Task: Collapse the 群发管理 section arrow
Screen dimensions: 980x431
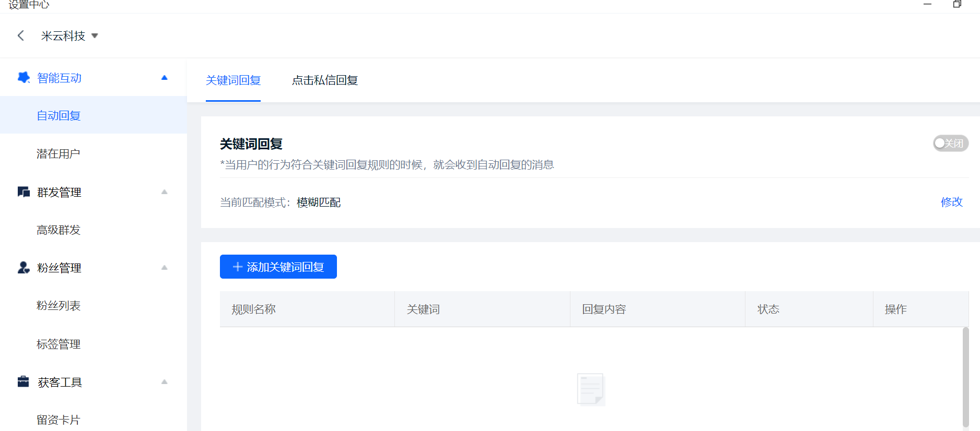Action: 165,192
